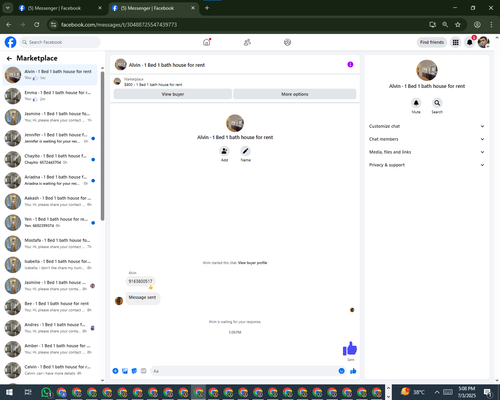The width and height of the screenshot is (500, 400).
Task: Open Calvin conversation in the list
Action: coord(50,370)
